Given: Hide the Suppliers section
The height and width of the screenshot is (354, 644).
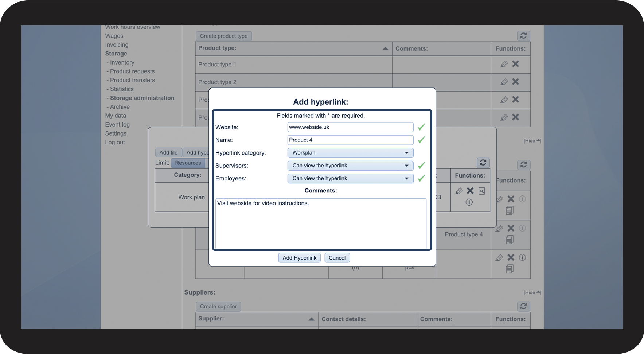Looking at the screenshot, I should pyautogui.click(x=532, y=292).
